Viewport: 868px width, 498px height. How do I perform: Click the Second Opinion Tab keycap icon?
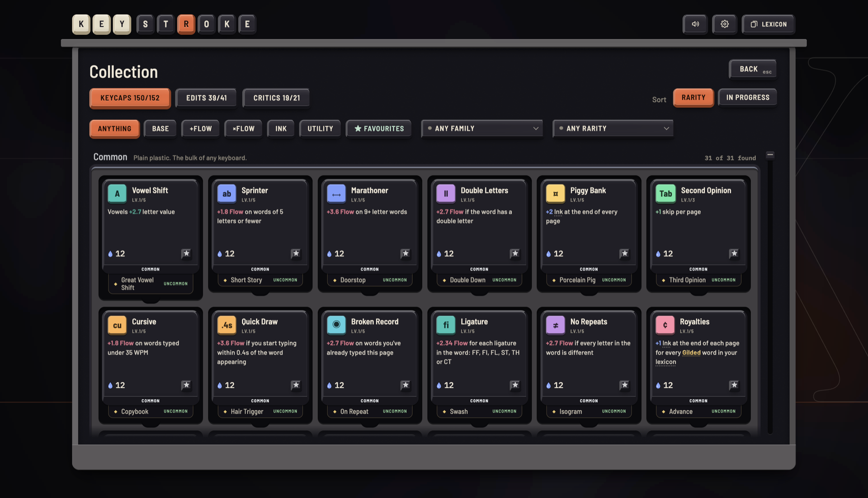[x=665, y=193]
